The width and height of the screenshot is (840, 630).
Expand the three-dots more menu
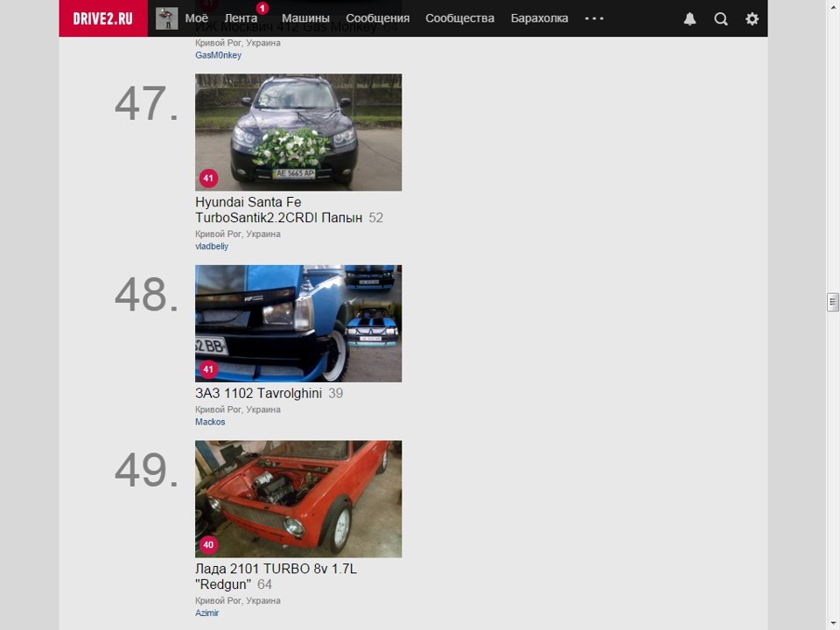(x=594, y=18)
